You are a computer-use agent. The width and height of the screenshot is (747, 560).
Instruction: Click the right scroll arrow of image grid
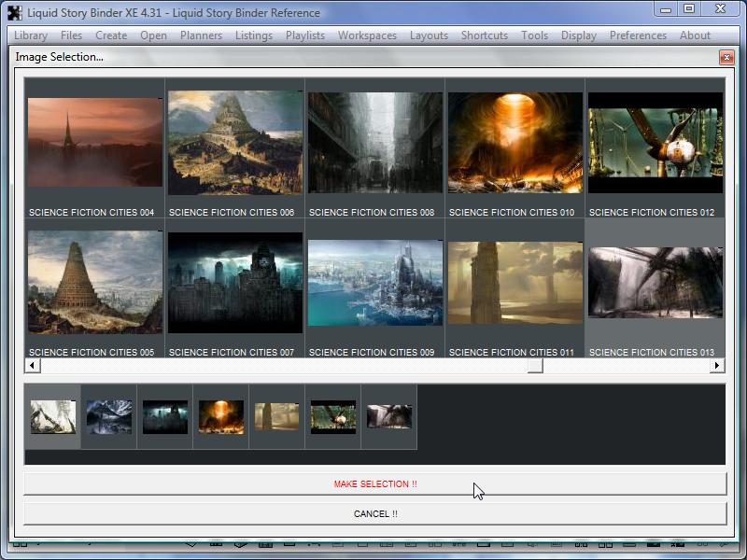point(717,366)
